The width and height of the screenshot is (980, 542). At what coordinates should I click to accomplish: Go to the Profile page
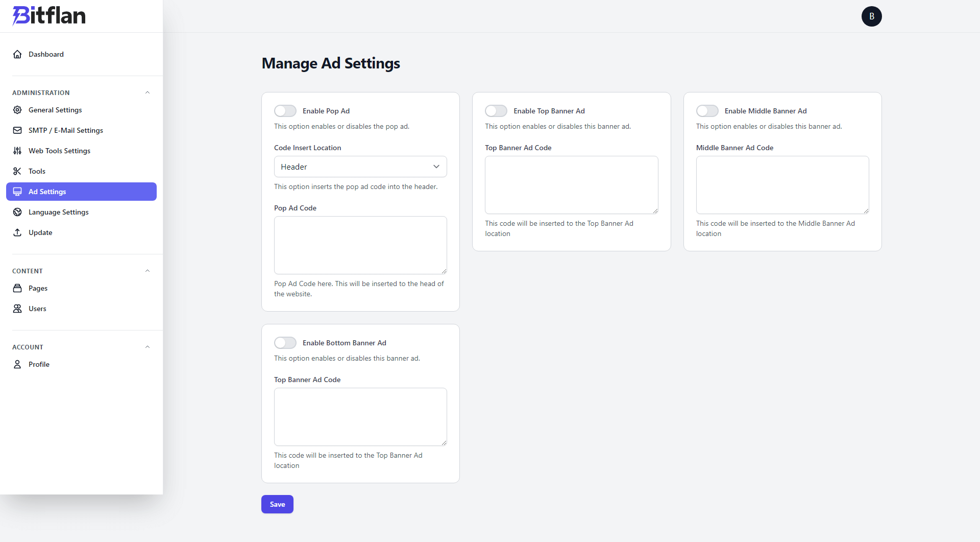coord(40,364)
